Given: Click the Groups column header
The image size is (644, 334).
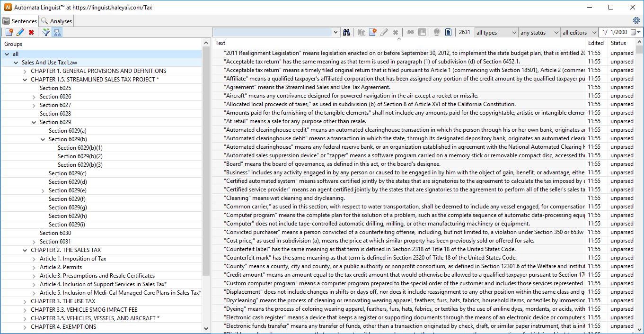Looking at the screenshot, I should pyautogui.click(x=101, y=44).
